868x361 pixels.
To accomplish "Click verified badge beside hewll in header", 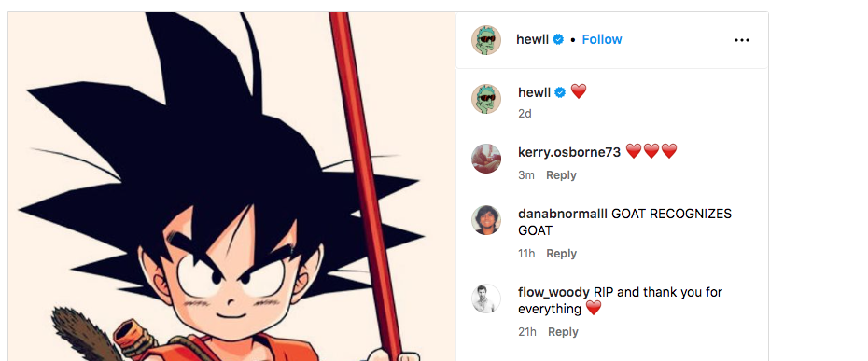I will click(558, 39).
